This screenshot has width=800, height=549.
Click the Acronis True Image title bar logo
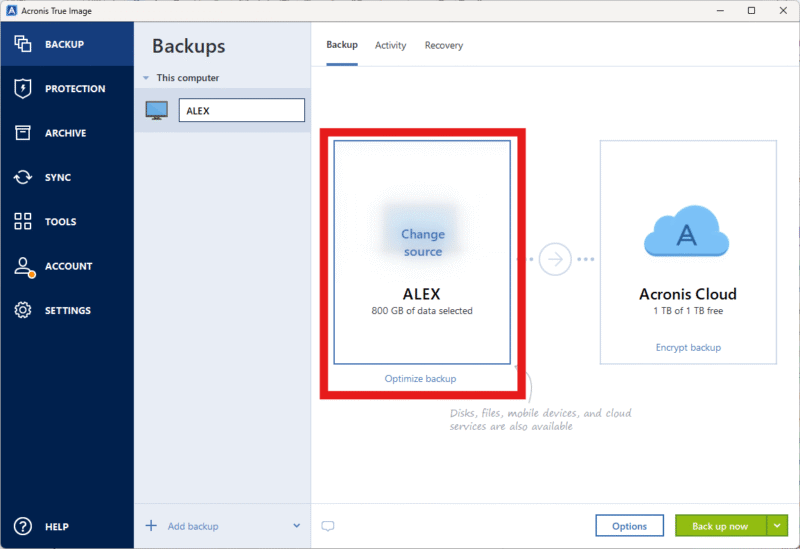point(11,10)
